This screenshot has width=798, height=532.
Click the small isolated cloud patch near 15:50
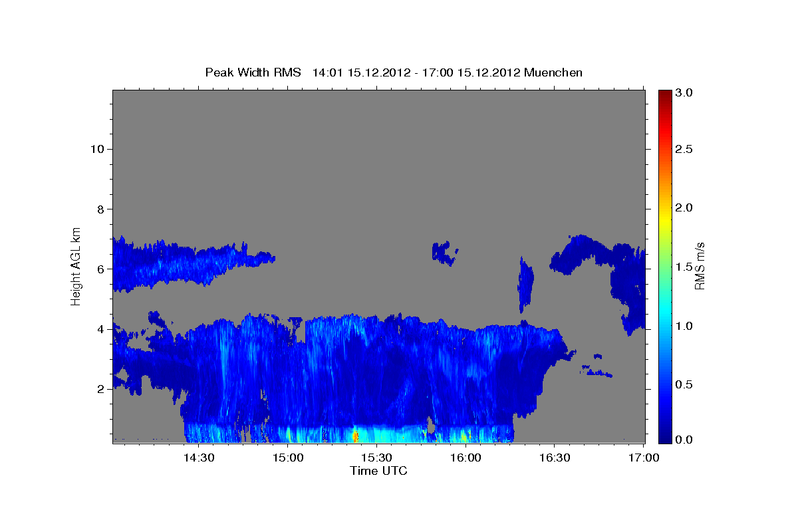(444, 253)
